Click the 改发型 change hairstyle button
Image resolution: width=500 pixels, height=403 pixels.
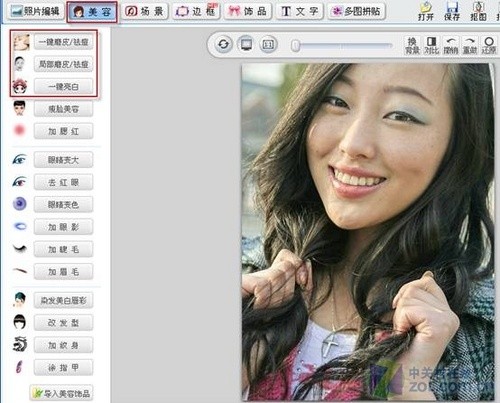tap(63, 323)
